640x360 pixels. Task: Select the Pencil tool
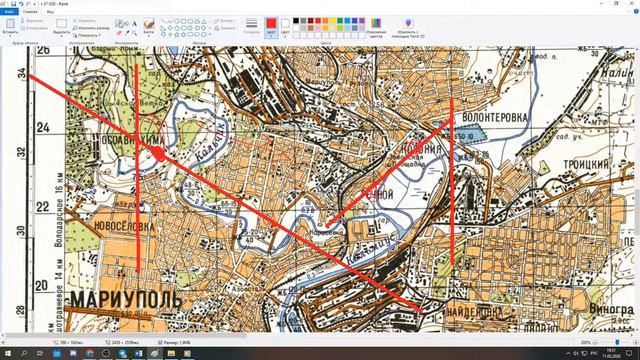pyautogui.click(x=119, y=23)
